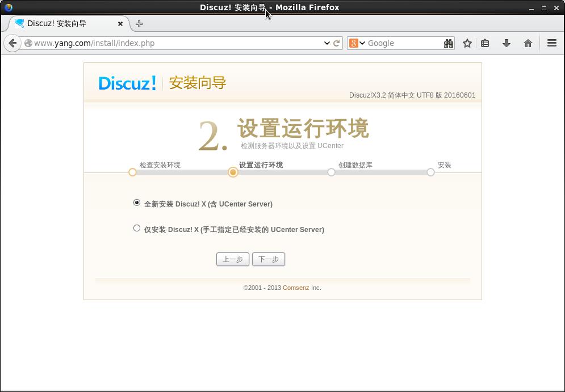The height and width of the screenshot is (392, 565).
Task: Click the downloads arrow icon
Action: coord(507,43)
